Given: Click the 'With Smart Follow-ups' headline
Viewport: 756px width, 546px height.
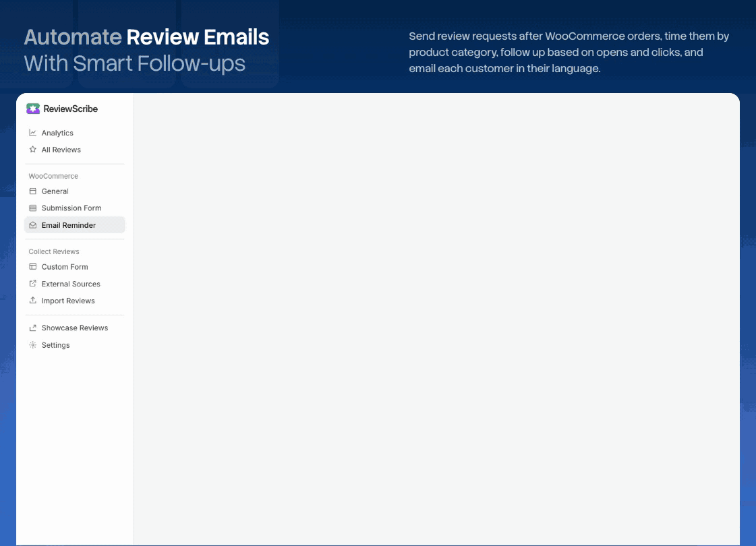Looking at the screenshot, I should (135, 63).
